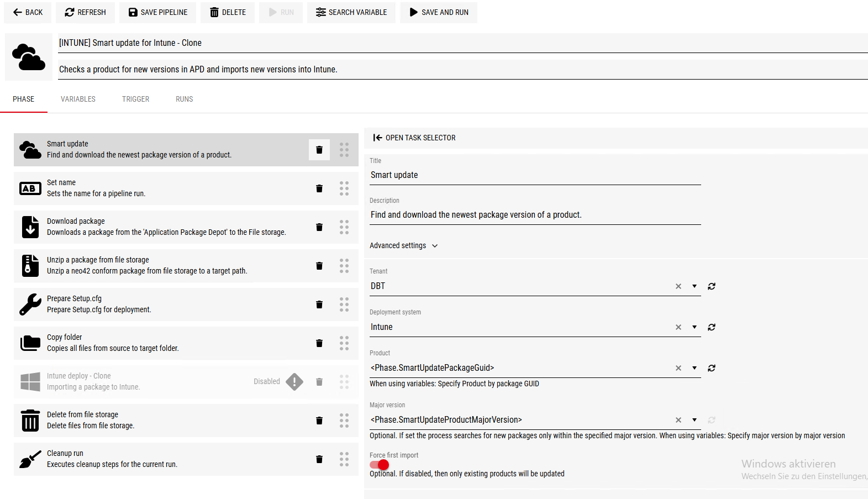Open the Trigger tab
This screenshot has height=499, width=868.
click(135, 99)
